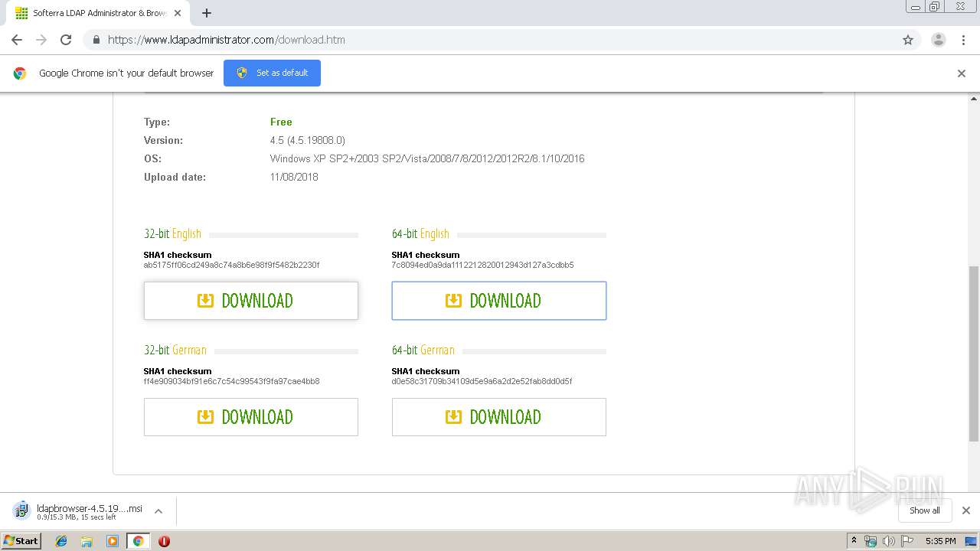Close the downloads shelf
The image size is (980, 551).
click(966, 510)
